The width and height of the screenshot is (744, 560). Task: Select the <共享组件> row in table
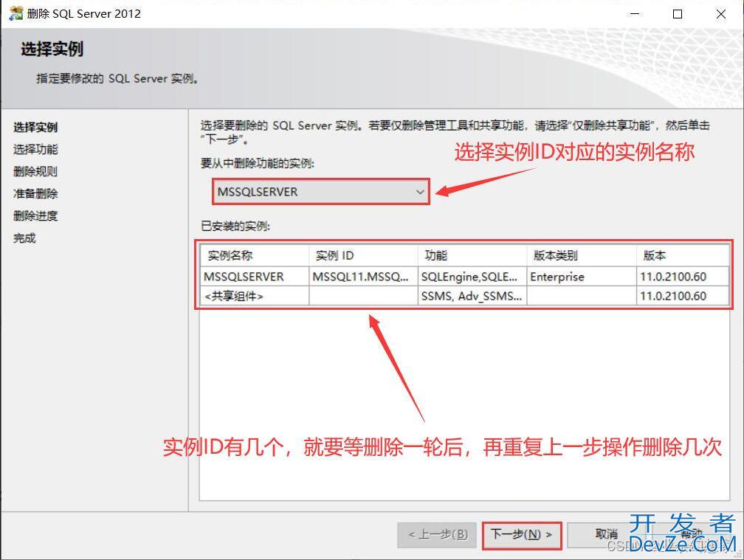[x=464, y=296]
